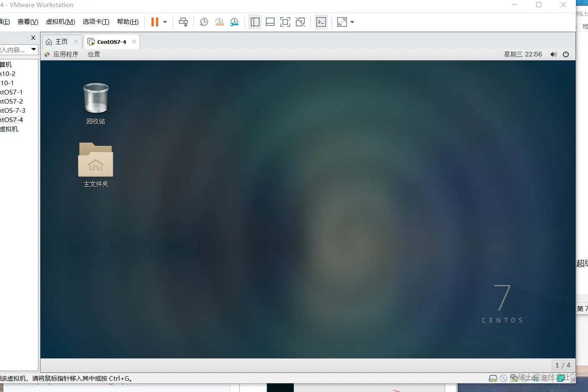Click the volume speaker icon in CentOS panel

click(554, 54)
